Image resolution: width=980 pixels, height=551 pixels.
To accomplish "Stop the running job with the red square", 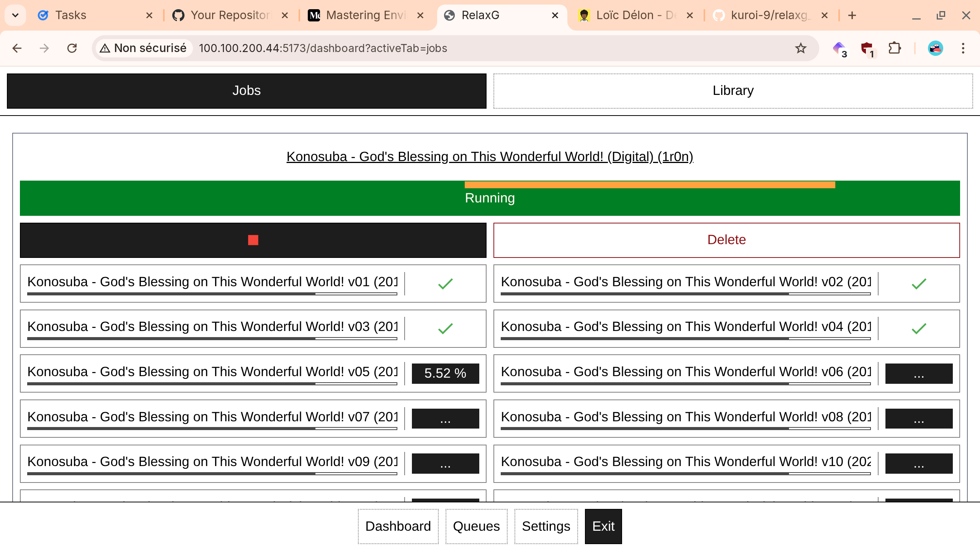I will tap(253, 240).
